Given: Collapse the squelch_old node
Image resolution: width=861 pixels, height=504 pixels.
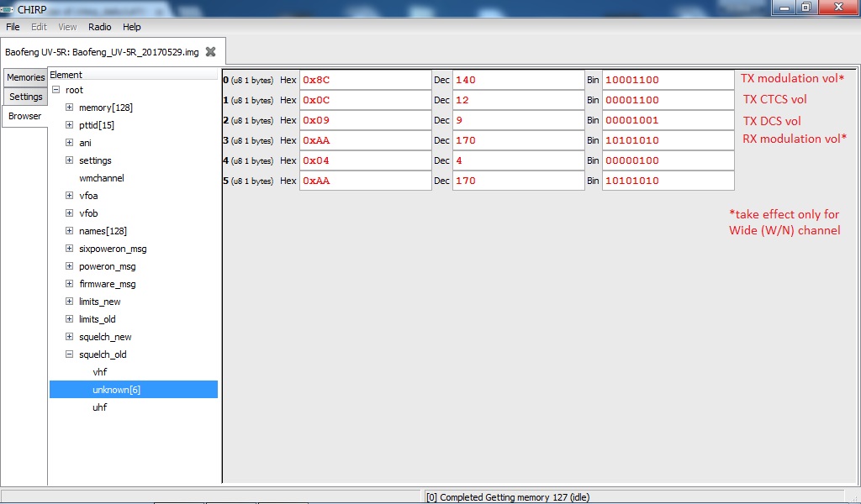Looking at the screenshot, I should click(69, 354).
